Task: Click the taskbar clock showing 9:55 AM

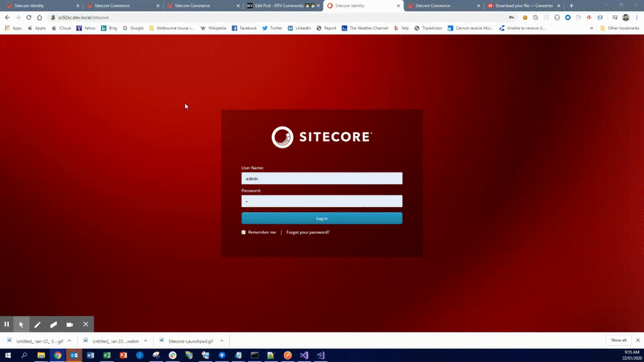Action: coord(632,355)
